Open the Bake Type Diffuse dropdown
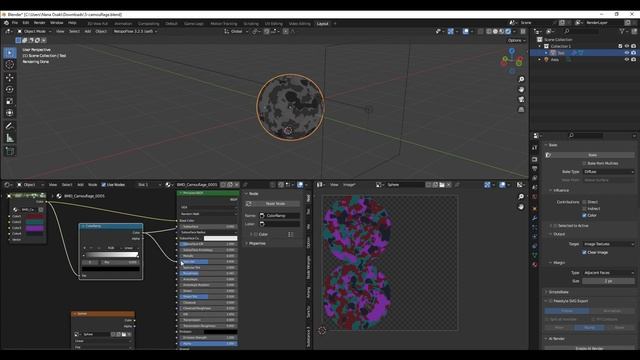The height and width of the screenshot is (360, 640). click(608, 172)
